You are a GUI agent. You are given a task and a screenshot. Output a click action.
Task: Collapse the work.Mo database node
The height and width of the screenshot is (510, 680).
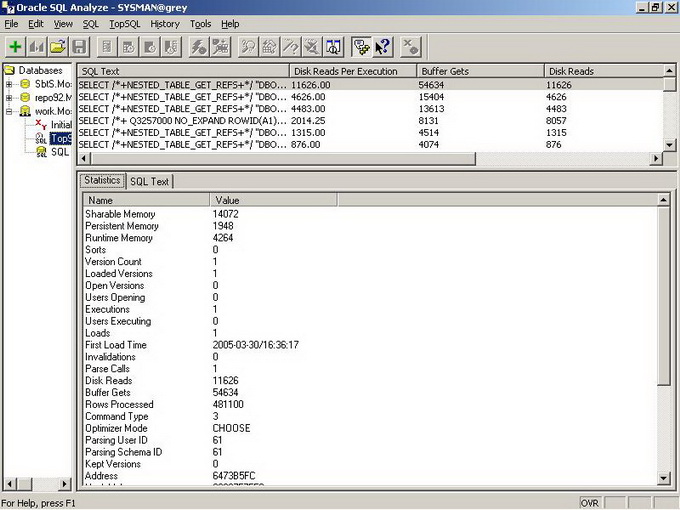9,111
